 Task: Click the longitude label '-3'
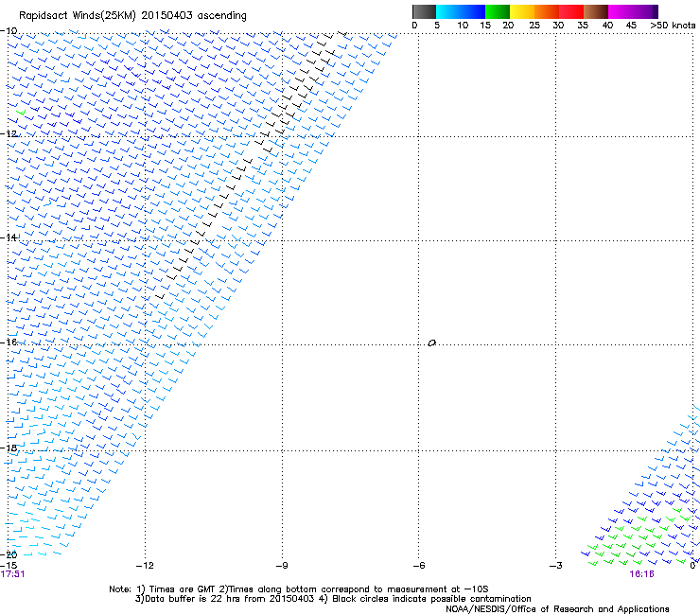coord(556,566)
